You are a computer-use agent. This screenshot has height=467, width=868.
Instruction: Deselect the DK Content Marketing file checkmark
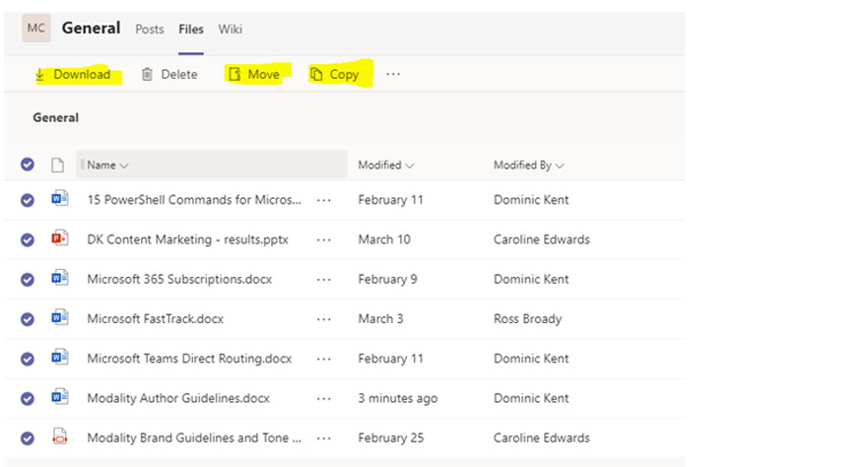click(x=28, y=240)
